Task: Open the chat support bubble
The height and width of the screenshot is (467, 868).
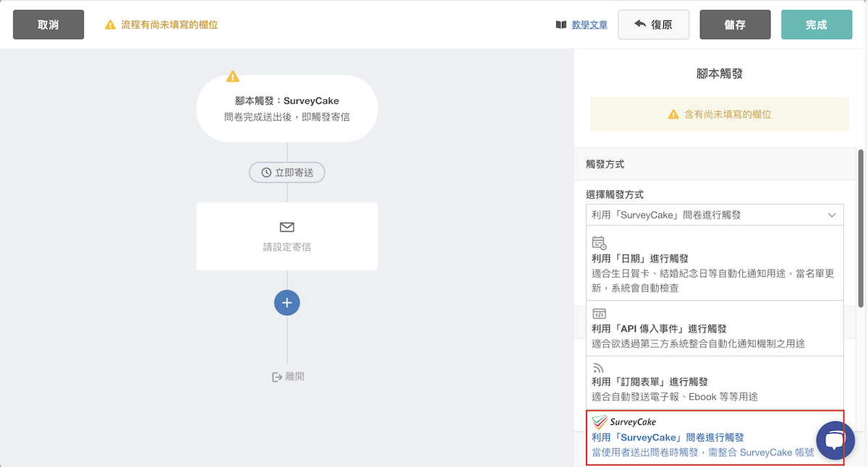Action: [x=835, y=442]
